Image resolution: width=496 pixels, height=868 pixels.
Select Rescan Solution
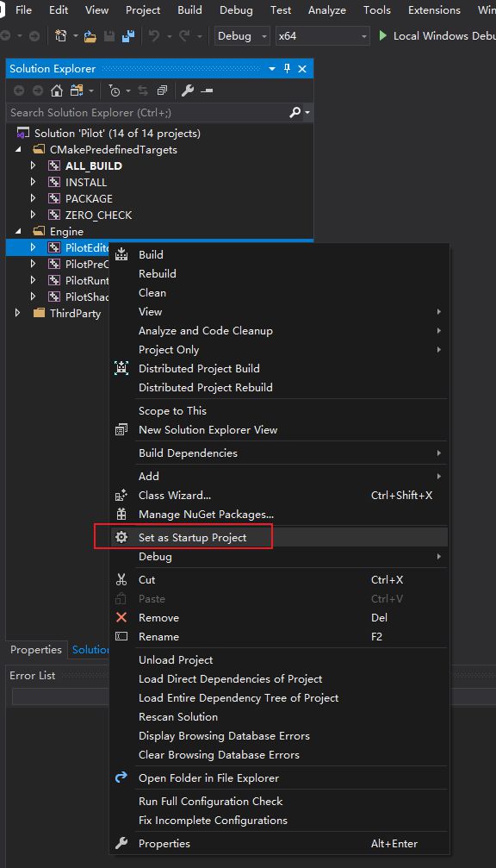point(178,716)
